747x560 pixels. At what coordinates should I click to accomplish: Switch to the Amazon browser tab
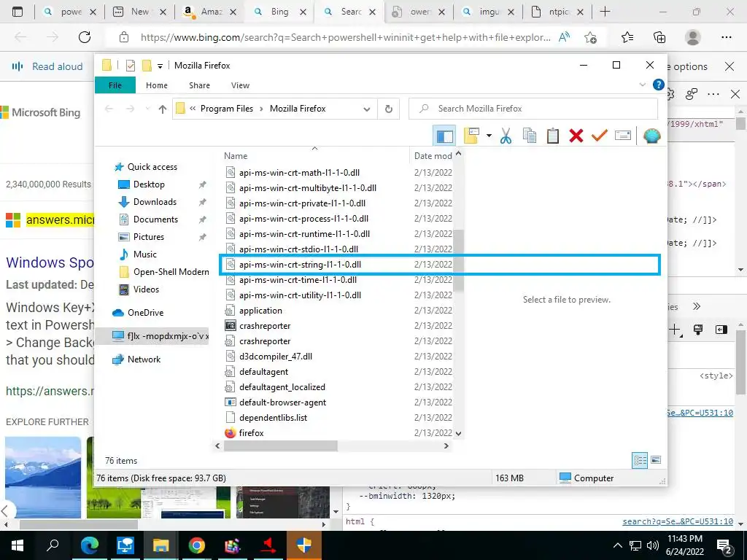[209, 12]
